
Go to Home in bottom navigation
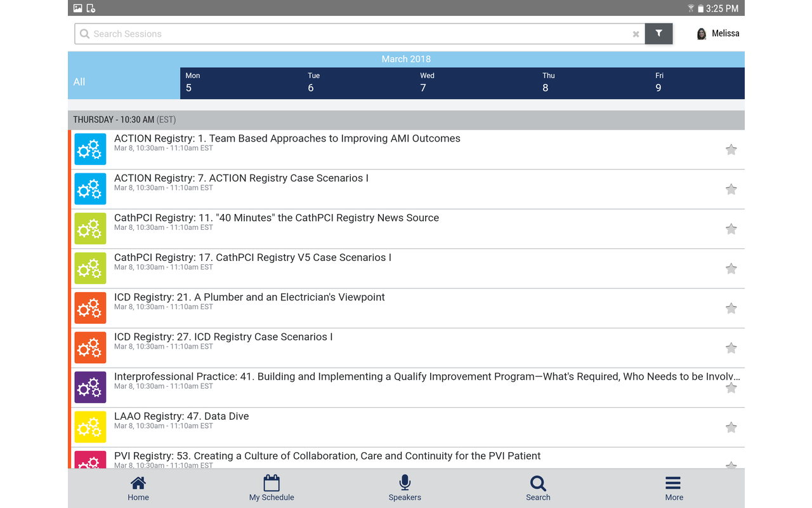[138, 488]
